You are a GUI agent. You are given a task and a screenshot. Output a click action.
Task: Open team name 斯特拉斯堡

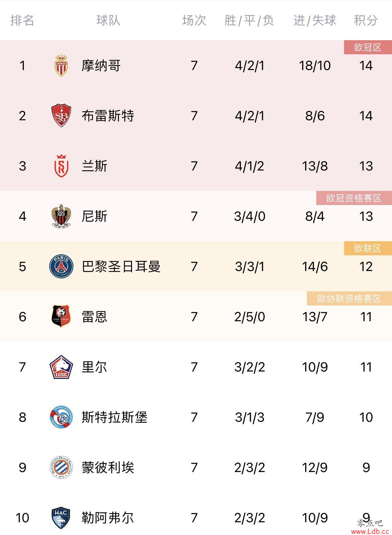click(x=115, y=417)
